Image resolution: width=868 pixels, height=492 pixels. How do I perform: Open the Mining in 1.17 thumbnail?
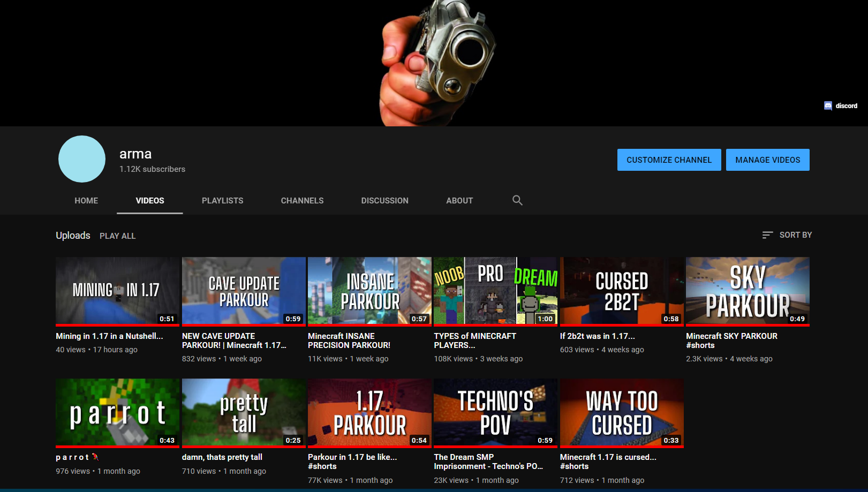coord(118,291)
